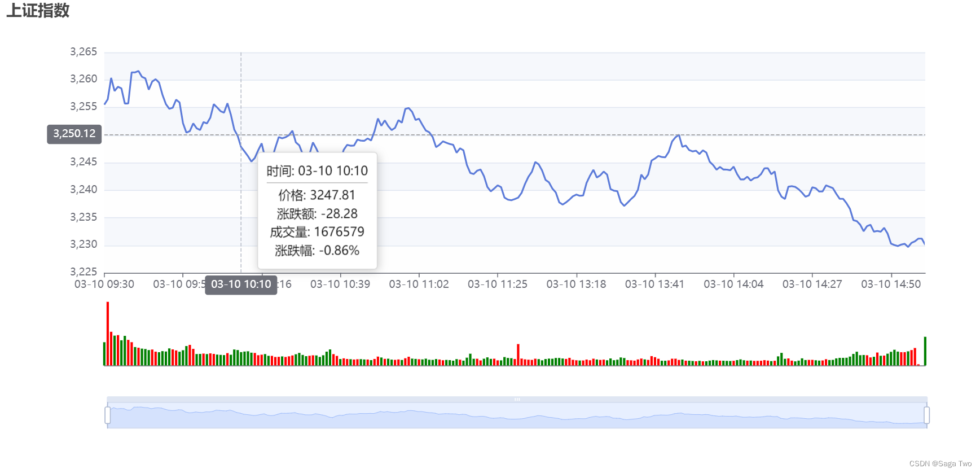
Task: Click the x-axis label 03-10 13:18
Action: (x=576, y=284)
